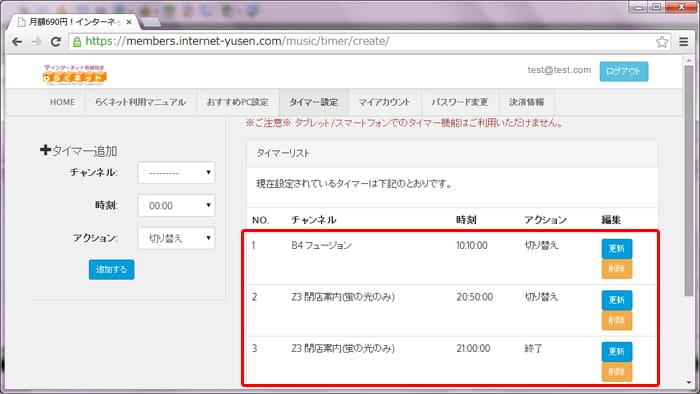Click 削除 for timer 1 B4 フュージョン

(617, 269)
